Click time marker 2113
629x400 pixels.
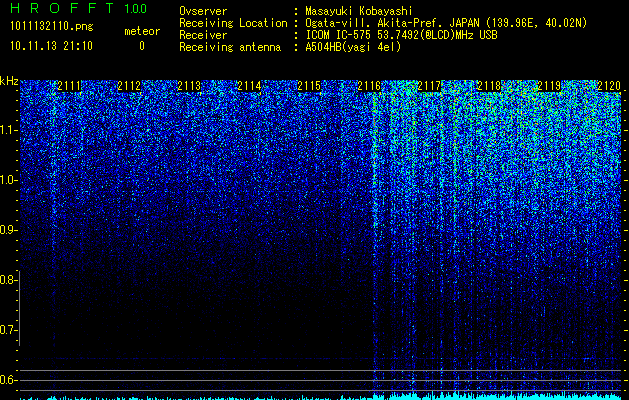[x=189, y=86]
